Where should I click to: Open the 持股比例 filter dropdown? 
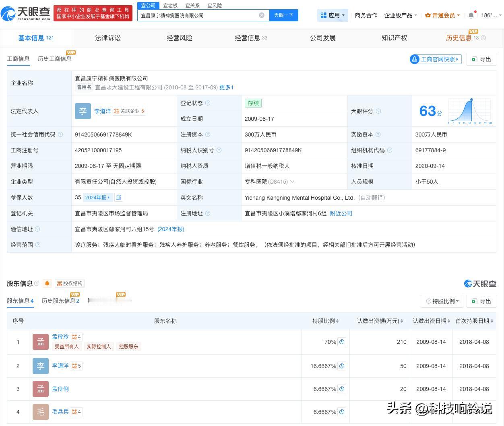pyautogui.click(x=442, y=301)
